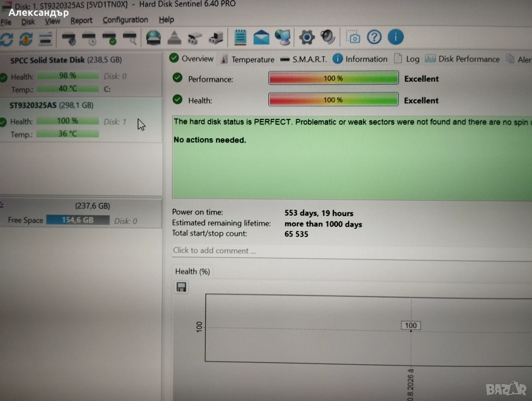Click the blue info circle icon
Screen dimensions: 532x401
[396, 37]
